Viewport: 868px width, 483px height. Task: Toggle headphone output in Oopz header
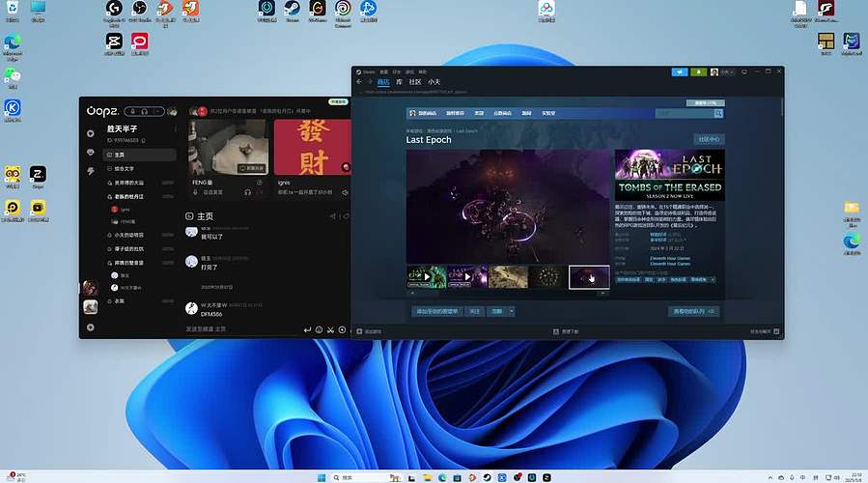pyautogui.click(x=145, y=111)
